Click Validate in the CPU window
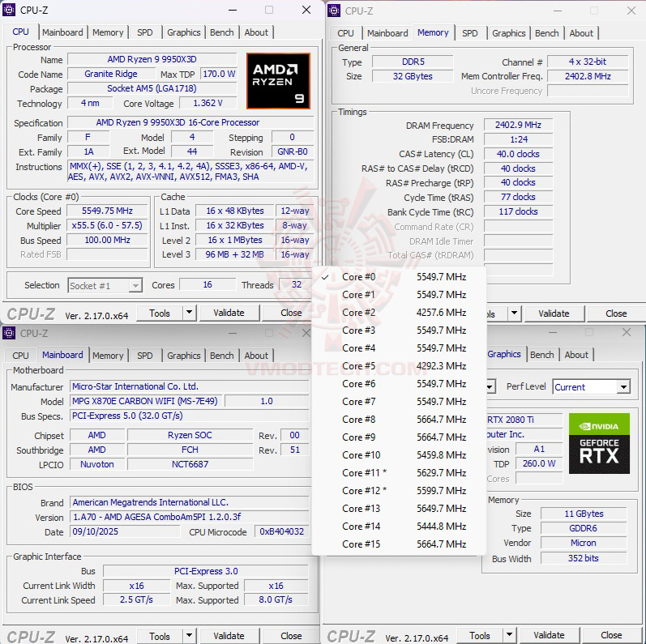Screen dimensions: 646x644 point(229,313)
